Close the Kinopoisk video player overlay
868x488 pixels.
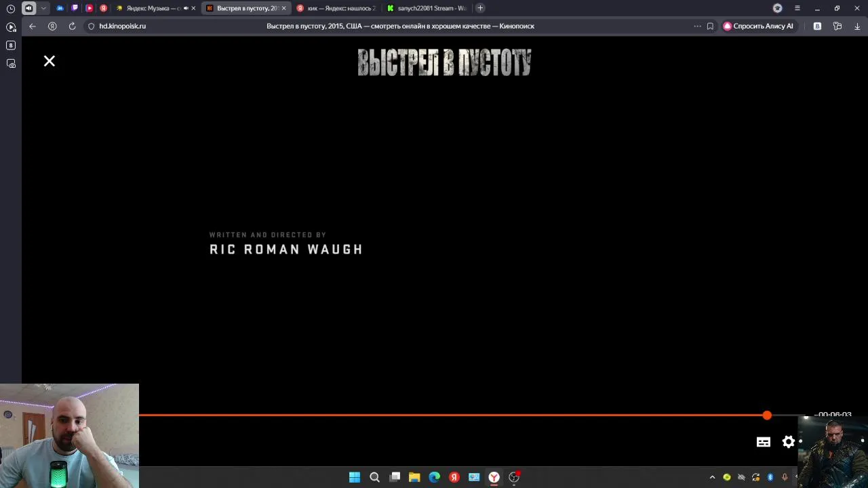tap(50, 62)
